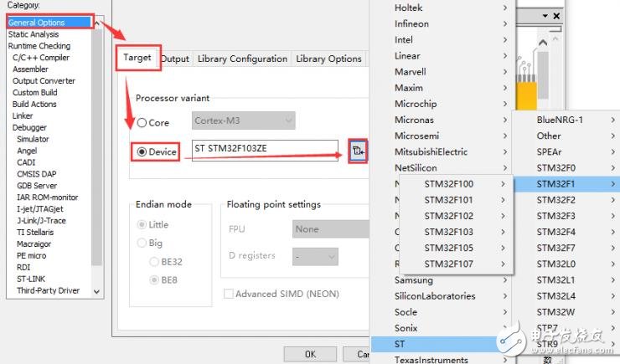620x364 pixels.
Task: Expand the SPEAr submenu
Action: [566, 151]
